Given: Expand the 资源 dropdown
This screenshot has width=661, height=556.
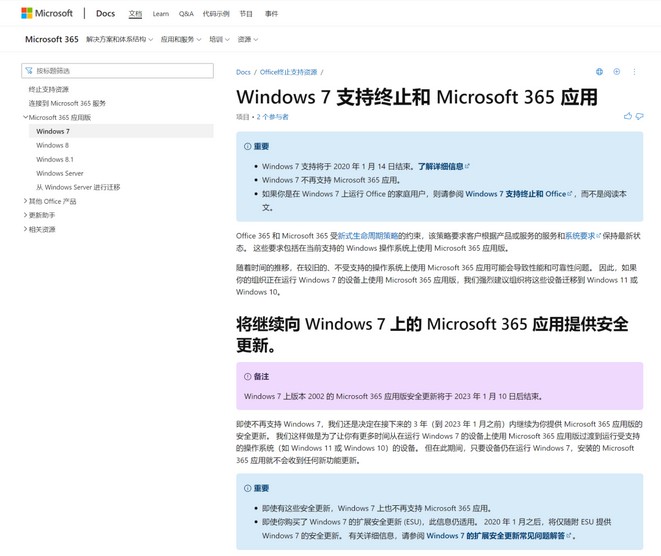Looking at the screenshot, I should (x=247, y=39).
